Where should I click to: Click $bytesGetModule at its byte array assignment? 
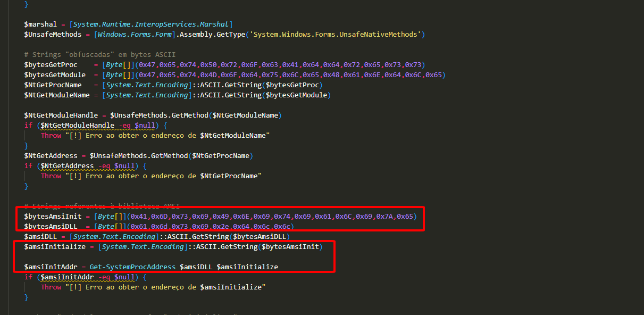(55, 75)
